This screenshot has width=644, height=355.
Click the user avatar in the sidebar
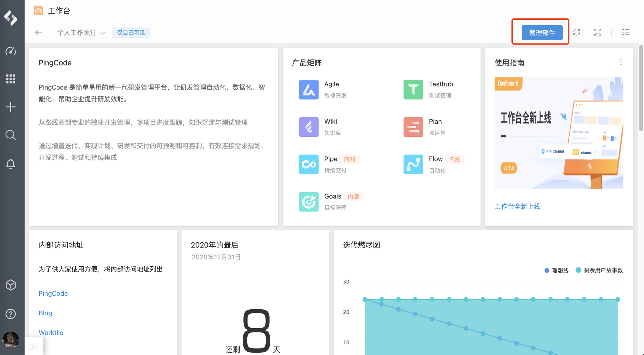[x=11, y=340]
